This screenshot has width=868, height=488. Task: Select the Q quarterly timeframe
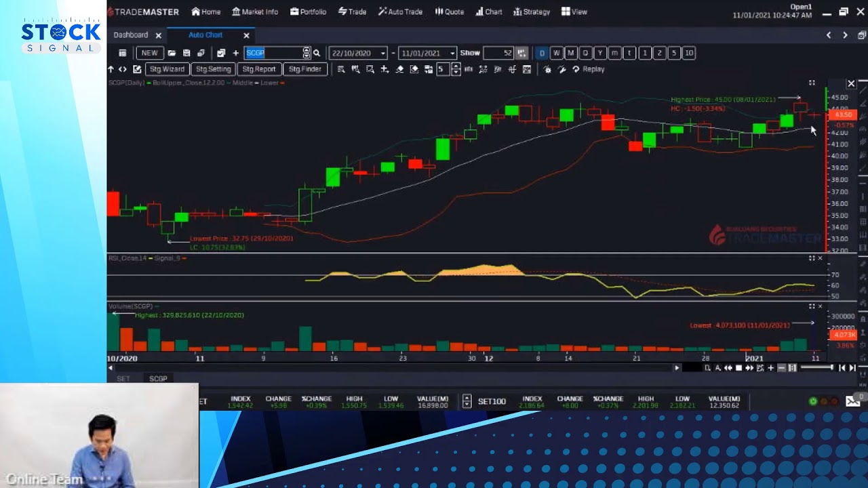click(585, 53)
